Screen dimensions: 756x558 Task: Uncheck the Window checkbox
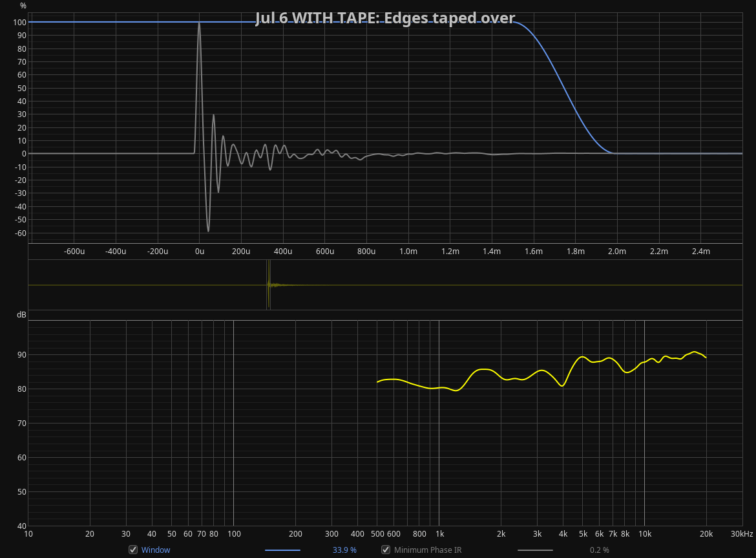click(x=133, y=550)
